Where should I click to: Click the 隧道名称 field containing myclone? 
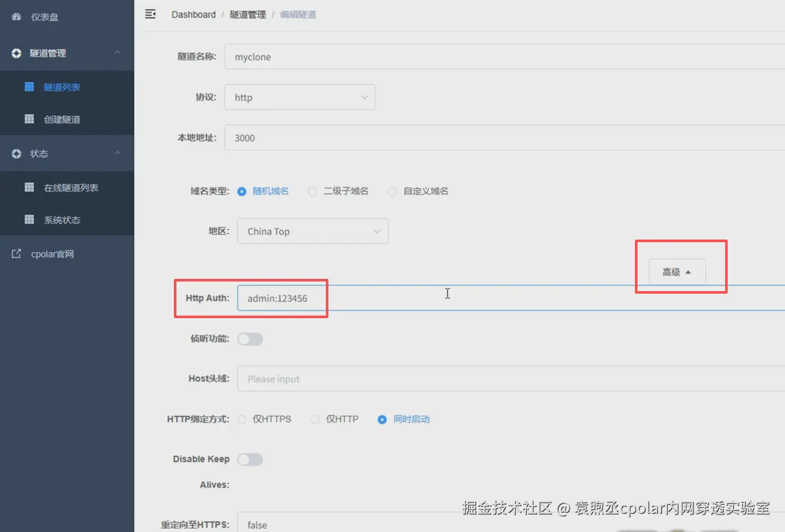505,57
